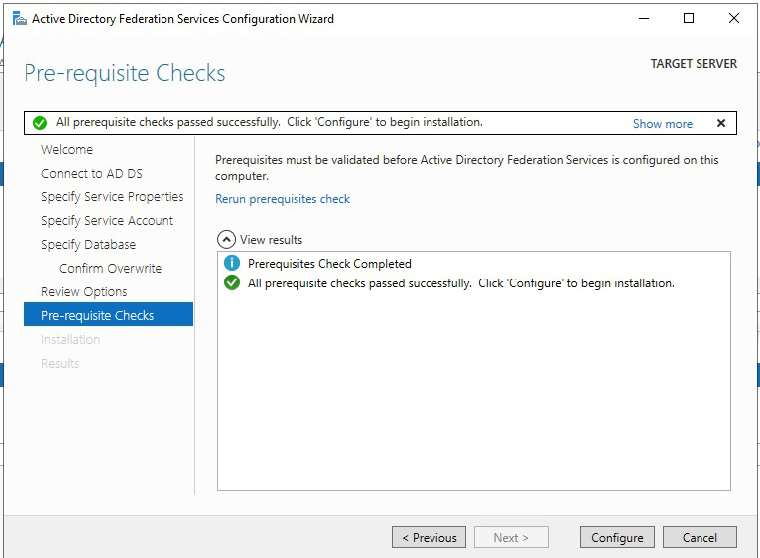Open Confirm Overwrite sub-step
Image resolution: width=760 pixels, height=558 pixels.
pyautogui.click(x=111, y=268)
